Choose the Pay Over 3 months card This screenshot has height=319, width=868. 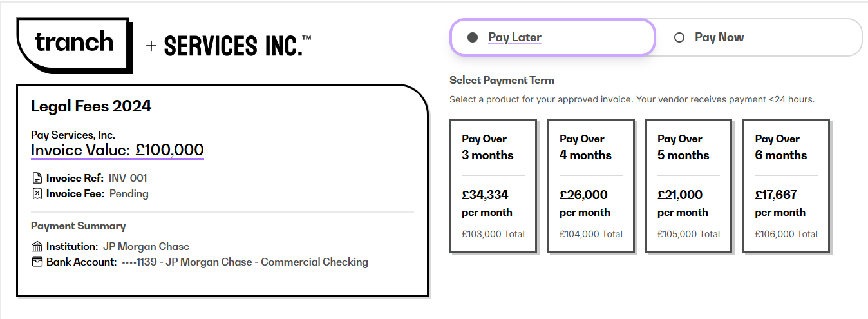pos(493,186)
